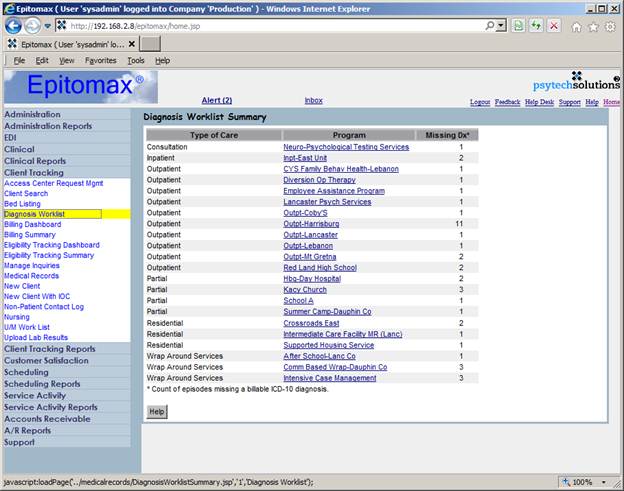Click the Refresh page icon
Image resolution: width=624 pixels, height=491 pixels.
[536, 25]
